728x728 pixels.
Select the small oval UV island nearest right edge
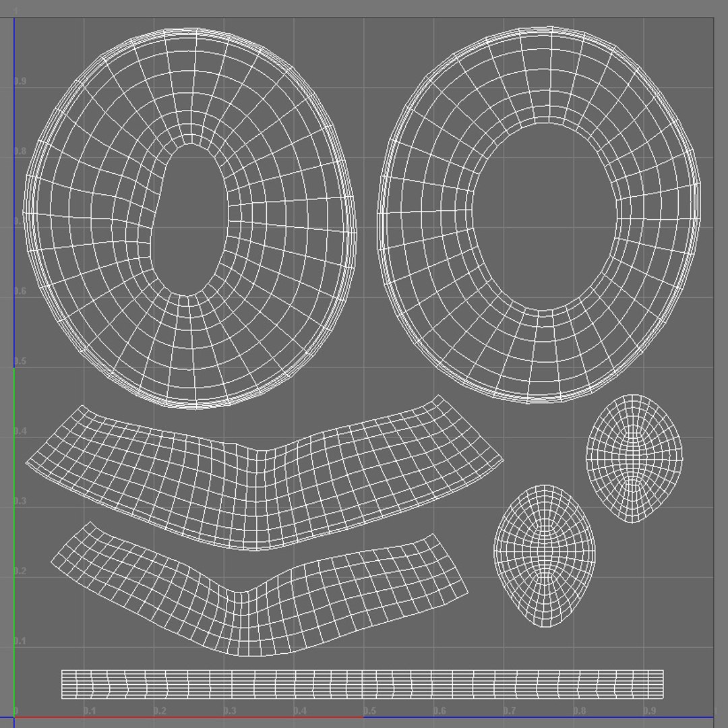pyautogui.click(x=634, y=459)
